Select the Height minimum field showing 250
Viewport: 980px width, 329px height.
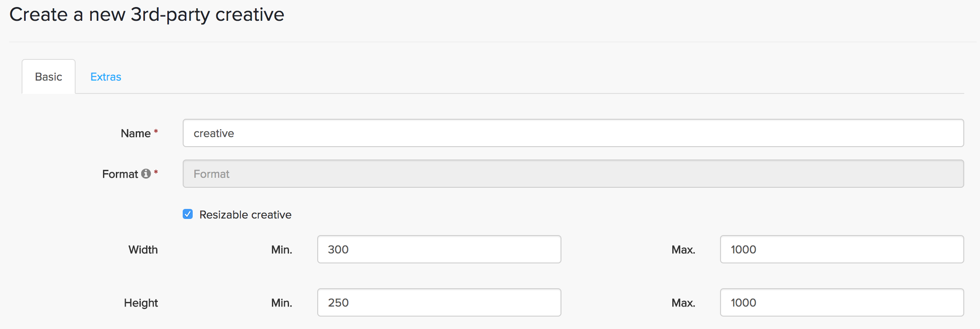[x=439, y=302]
